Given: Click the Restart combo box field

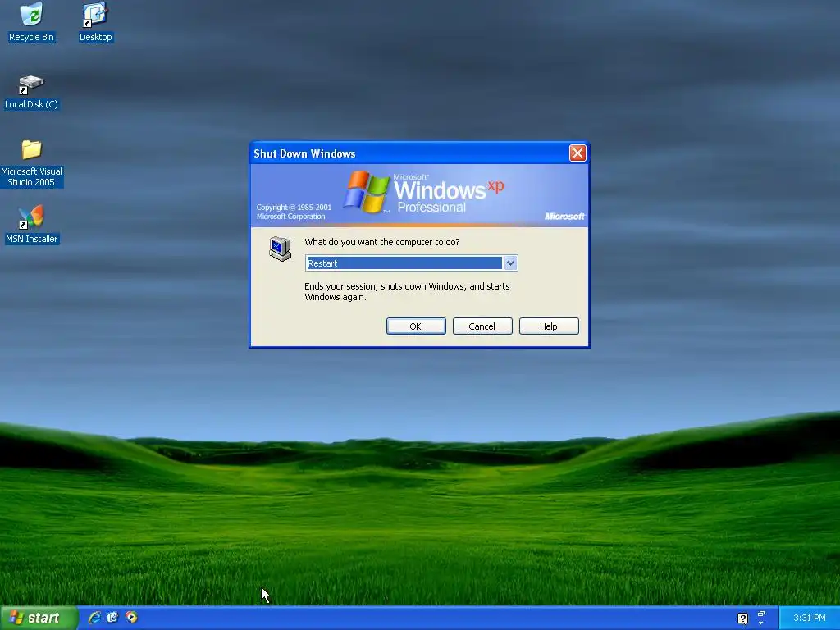Looking at the screenshot, I should click(x=411, y=263).
